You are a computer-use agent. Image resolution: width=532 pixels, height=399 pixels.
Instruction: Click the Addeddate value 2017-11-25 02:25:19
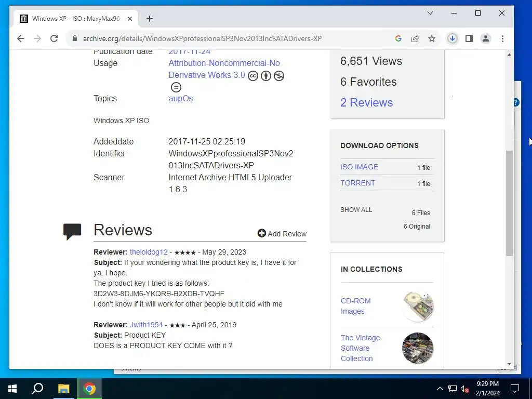pos(207,141)
